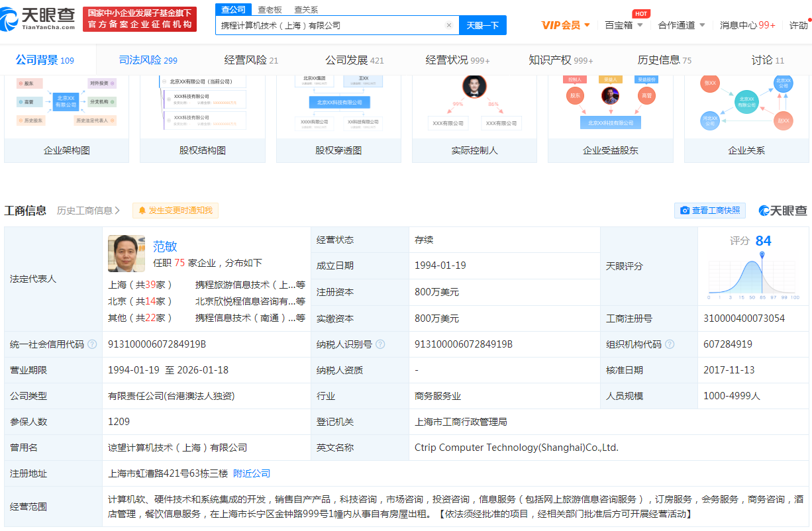The image size is (812, 531).
Task: Open the VIP会员 dropdown
Action: point(566,25)
